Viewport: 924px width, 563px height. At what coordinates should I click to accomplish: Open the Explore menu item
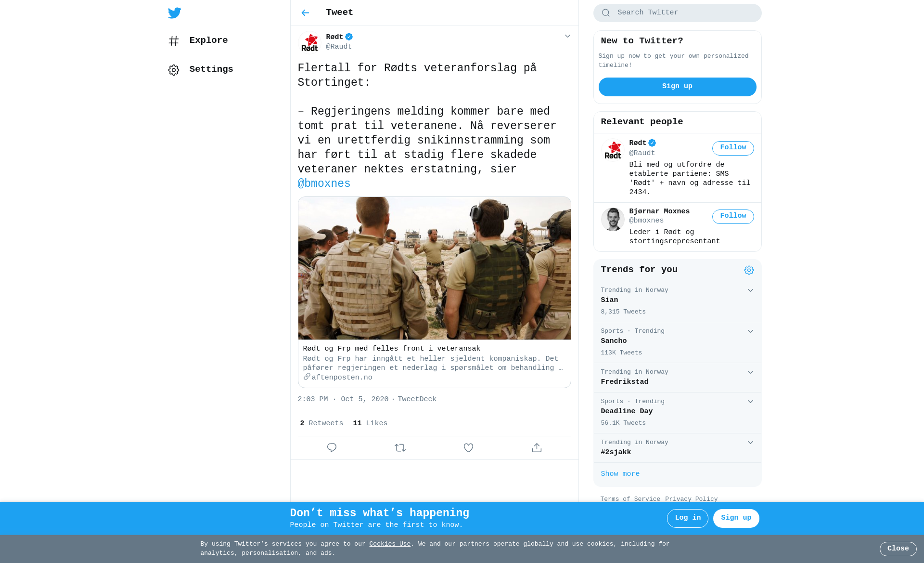(x=198, y=41)
